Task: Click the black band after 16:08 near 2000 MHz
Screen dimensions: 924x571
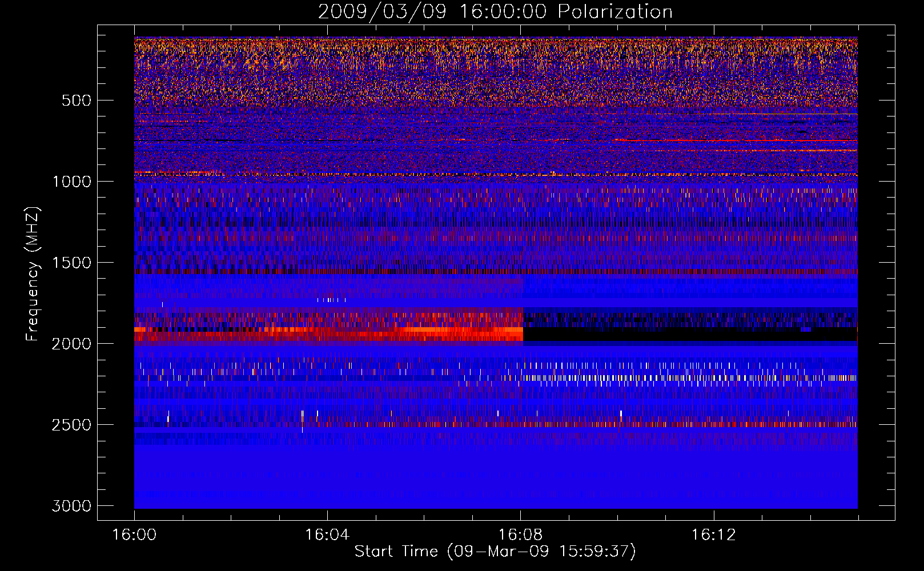Action: point(690,334)
